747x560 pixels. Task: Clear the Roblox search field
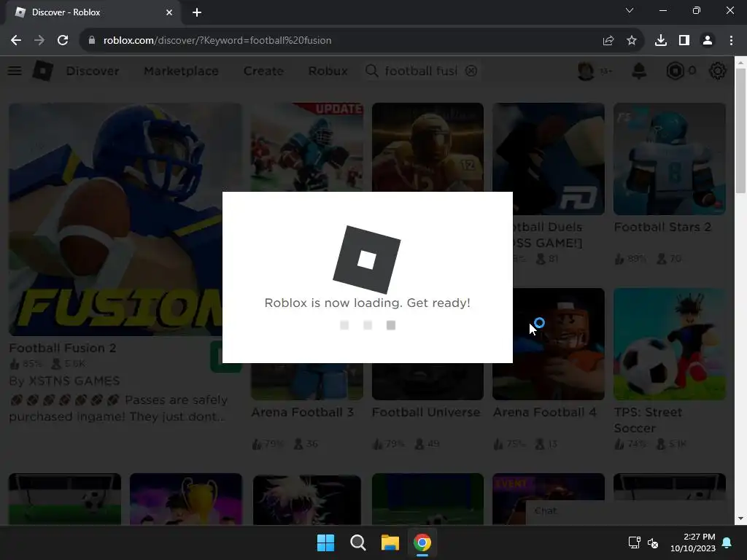(x=471, y=71)
